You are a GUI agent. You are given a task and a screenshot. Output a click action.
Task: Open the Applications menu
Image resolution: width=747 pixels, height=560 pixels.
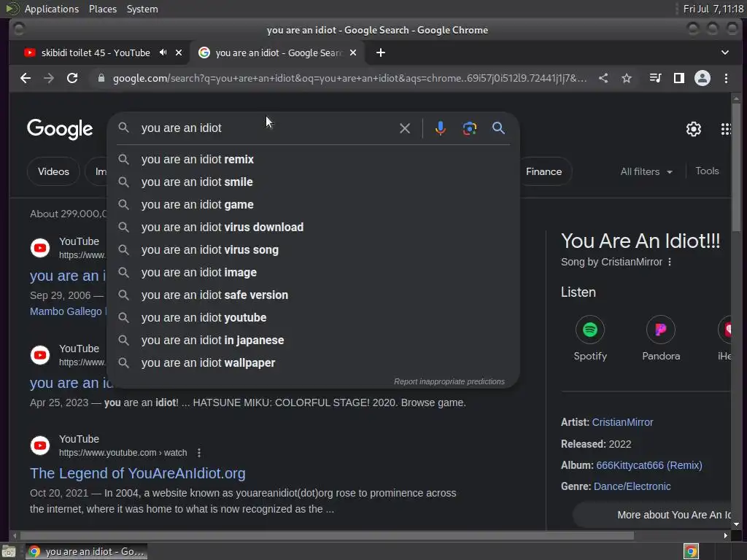pyautogui.click(x=52, y=9)
